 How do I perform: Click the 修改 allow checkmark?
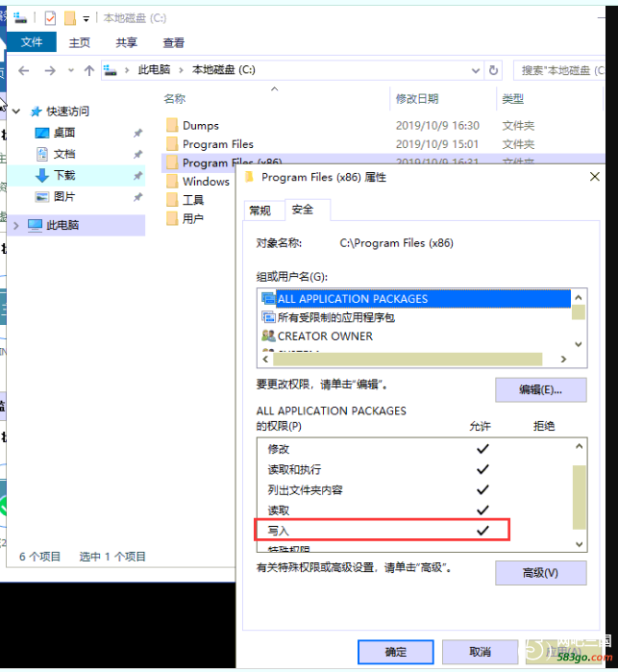[x=482, y=449]
